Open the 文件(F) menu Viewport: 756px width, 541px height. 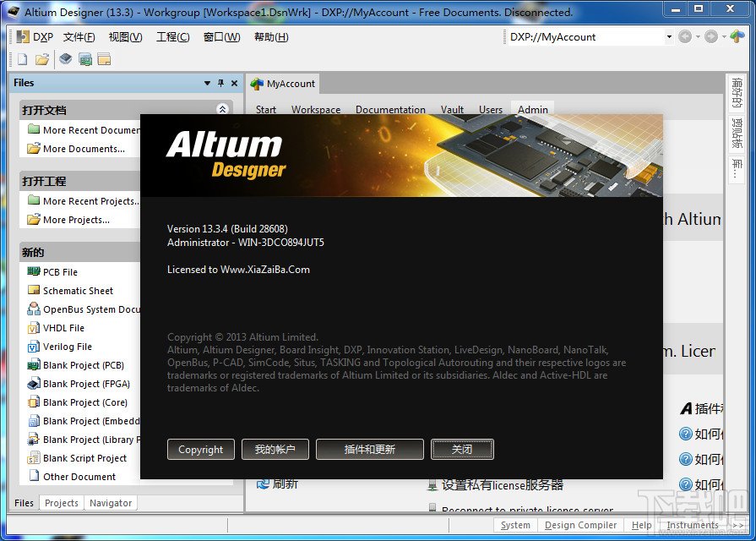[79, 37]
